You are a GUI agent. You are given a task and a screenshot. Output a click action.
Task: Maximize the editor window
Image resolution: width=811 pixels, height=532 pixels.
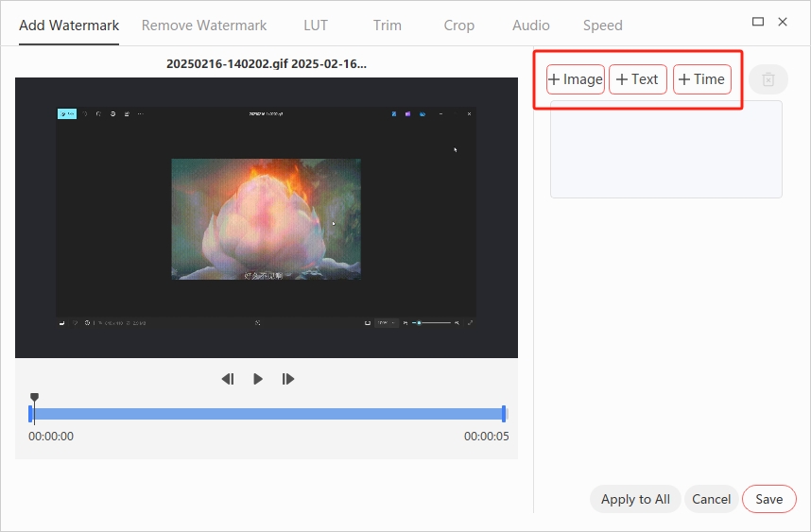[758, 21]
